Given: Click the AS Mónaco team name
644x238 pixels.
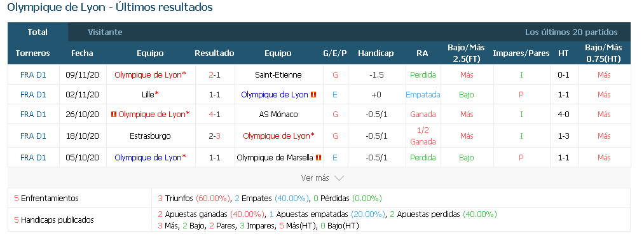Looking at the screenshot, I should click(x=278, y=115).
